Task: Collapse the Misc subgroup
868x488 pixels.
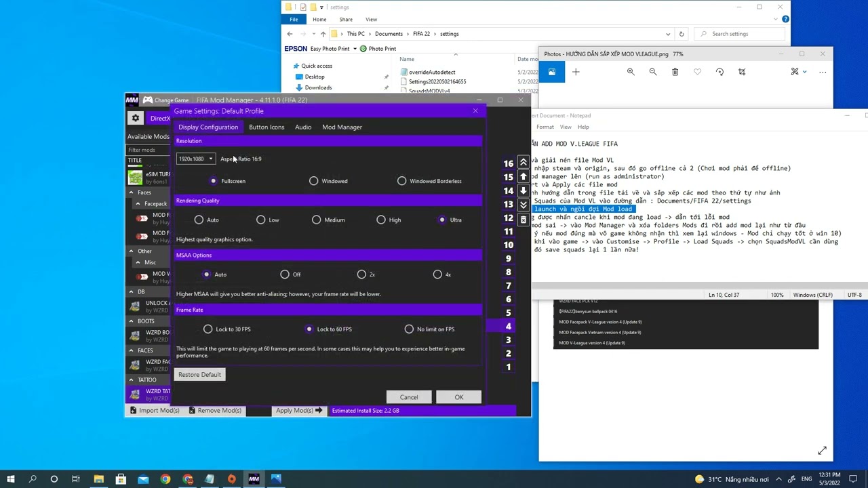Action: pos(138,262)
